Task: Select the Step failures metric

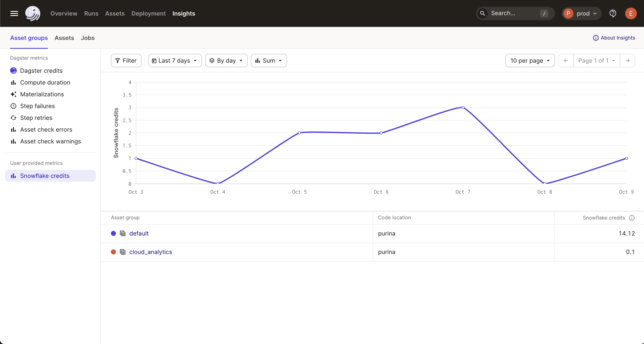Action: (37, 106)
